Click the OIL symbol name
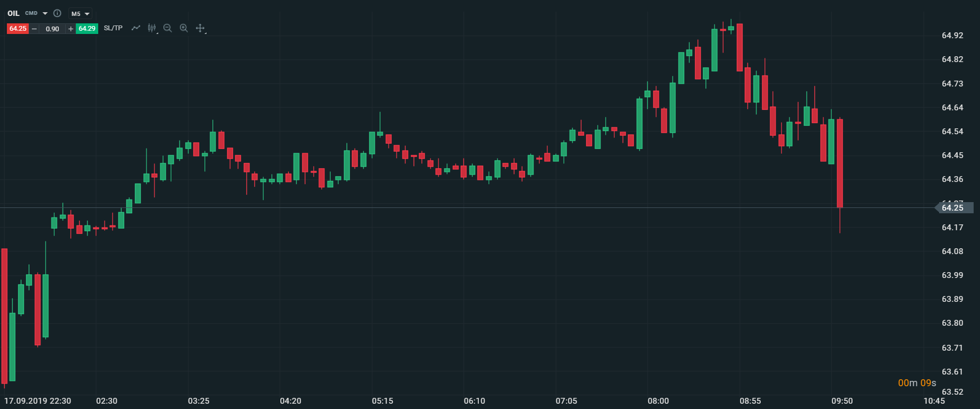The height and width of the screenshot is (409, 980). tap(13, 13)
